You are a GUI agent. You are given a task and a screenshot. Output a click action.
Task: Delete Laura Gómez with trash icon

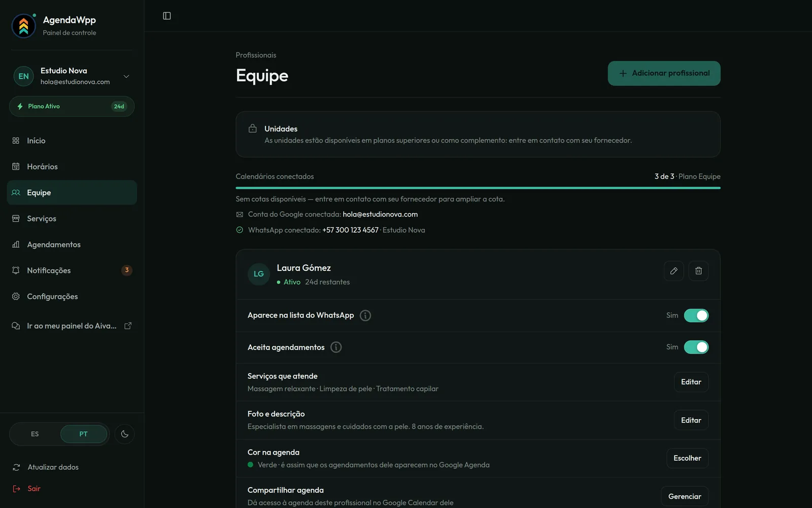click(698, 271)
